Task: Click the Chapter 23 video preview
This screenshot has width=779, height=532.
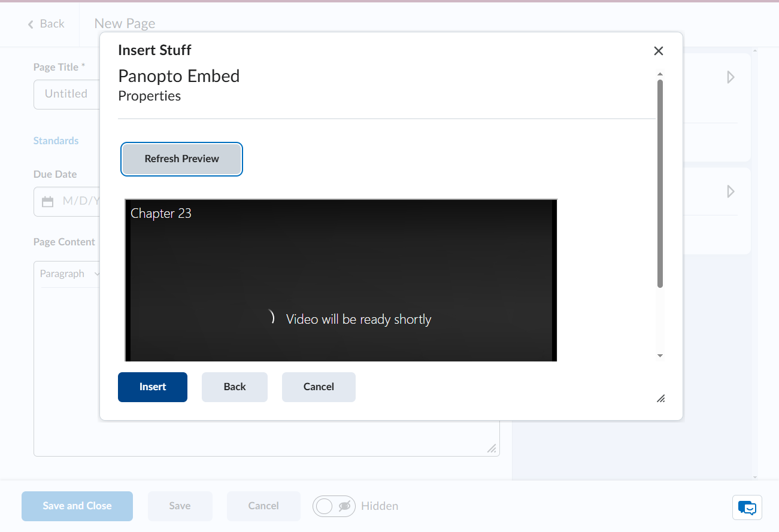Action: [x=341, y=280]
